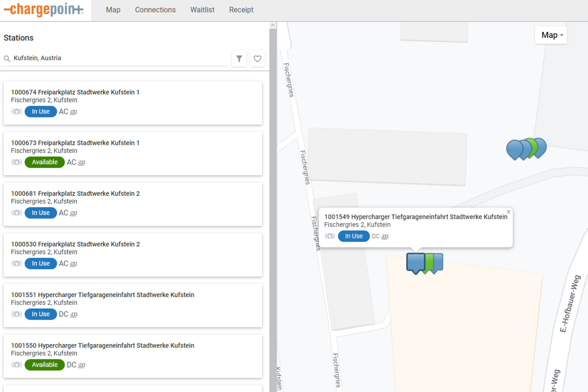Click the Fischergries 2 address in map popup

(x=357, y=225)
